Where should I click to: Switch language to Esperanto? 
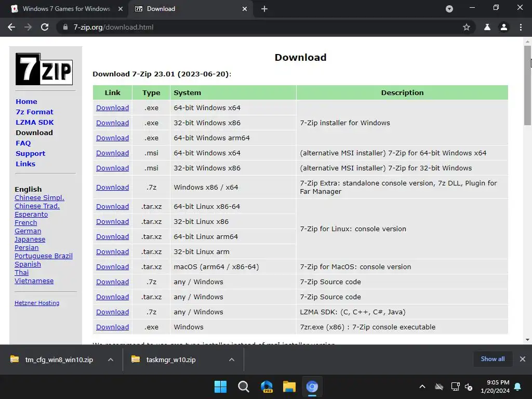coord(31,215)
